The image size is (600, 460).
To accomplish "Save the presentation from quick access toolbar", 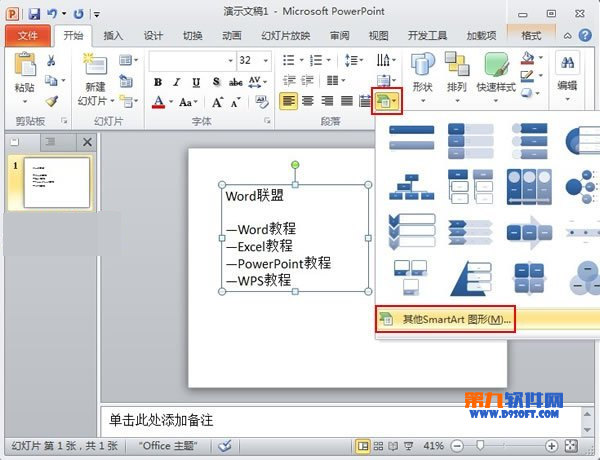I will pos(34,14).
